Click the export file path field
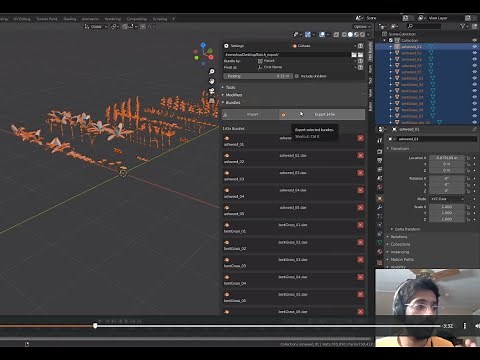 point(287,54)
